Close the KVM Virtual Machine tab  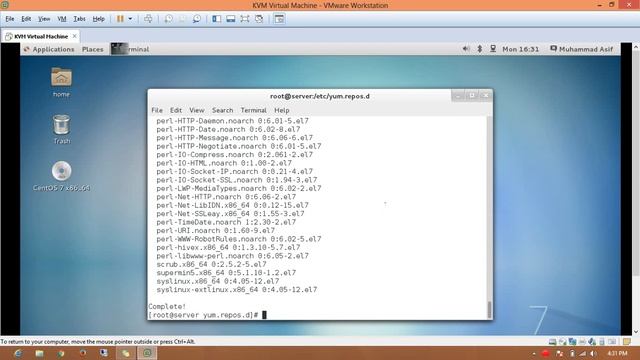(x=75, y=36)
